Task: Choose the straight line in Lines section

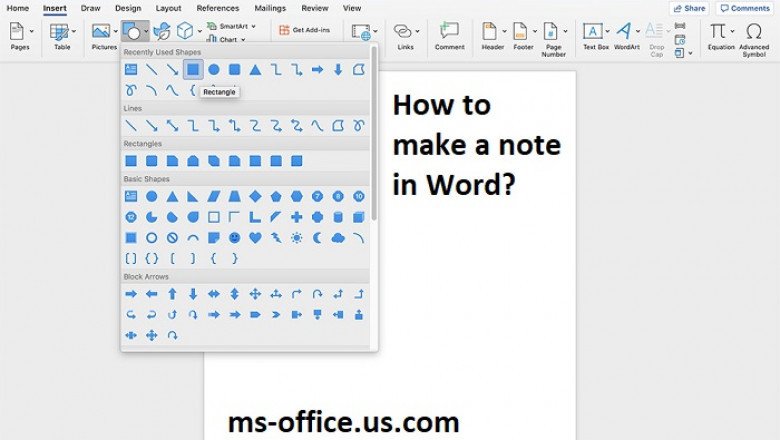Action: [131, 125]
